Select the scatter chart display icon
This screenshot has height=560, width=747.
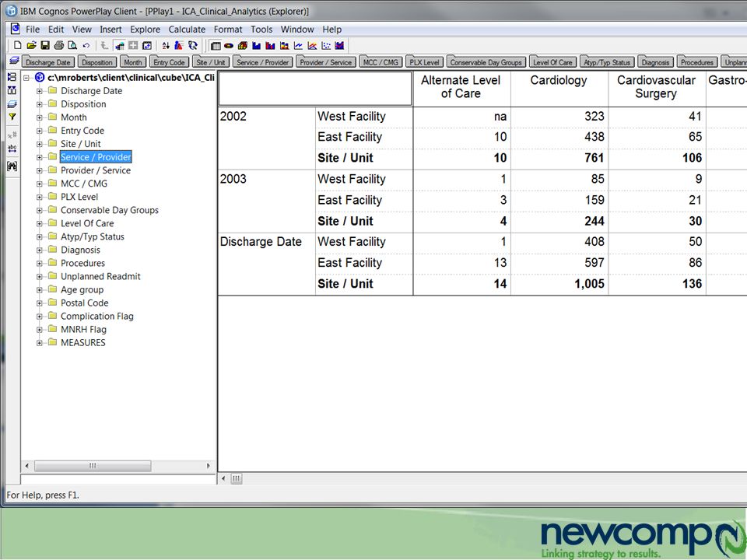[326, 46]
